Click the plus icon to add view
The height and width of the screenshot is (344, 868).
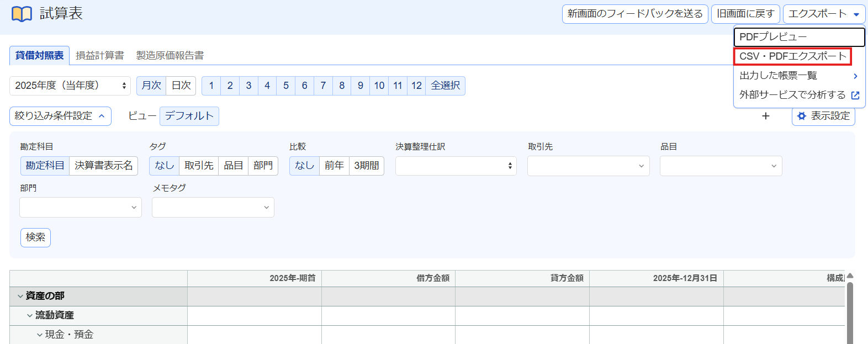pos(766,116)
